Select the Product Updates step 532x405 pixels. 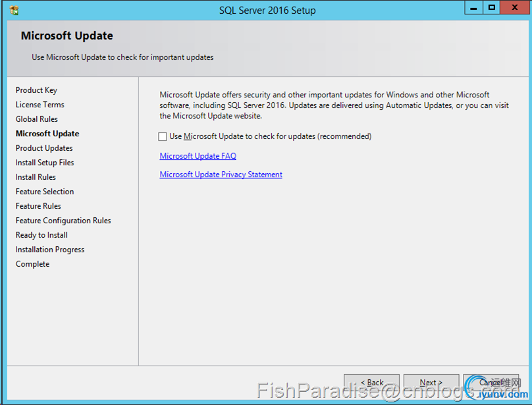[44, 148]
